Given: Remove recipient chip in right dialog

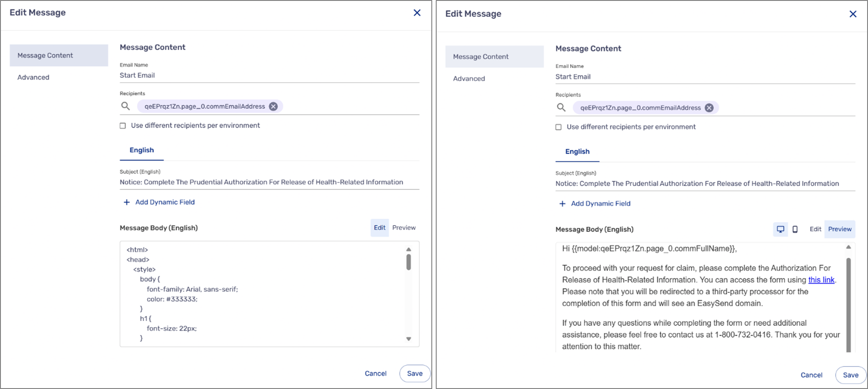Looking at the screenshot, I should click(709, 108).
